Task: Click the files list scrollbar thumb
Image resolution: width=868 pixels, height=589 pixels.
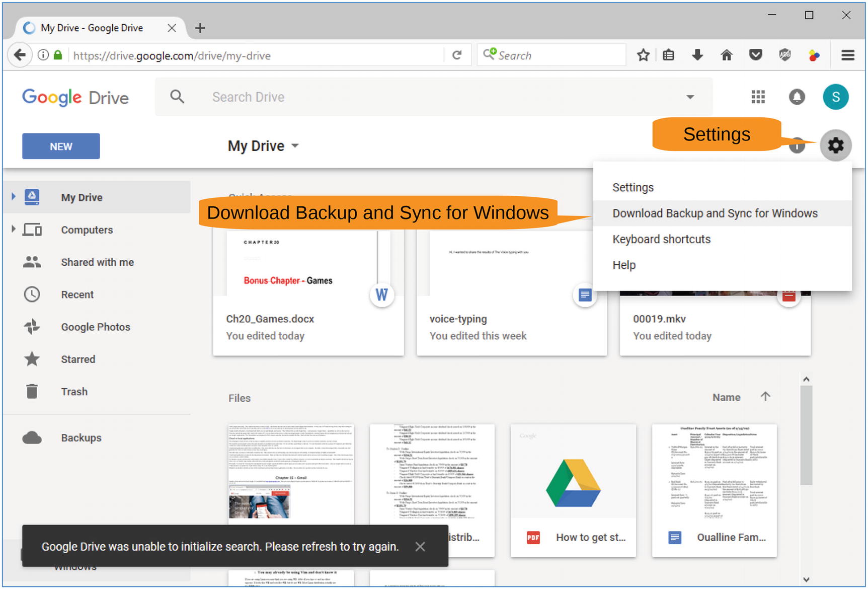Action: pos(806,435)
